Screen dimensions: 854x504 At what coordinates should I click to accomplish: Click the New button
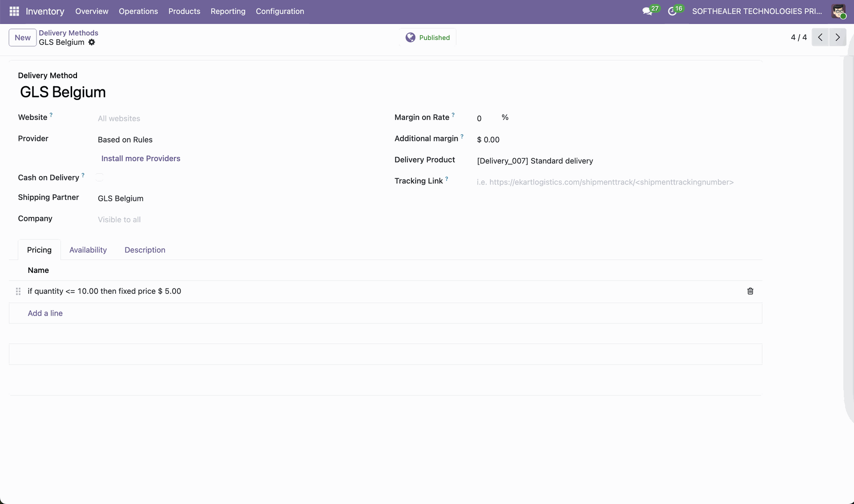[x=22, y=37]
